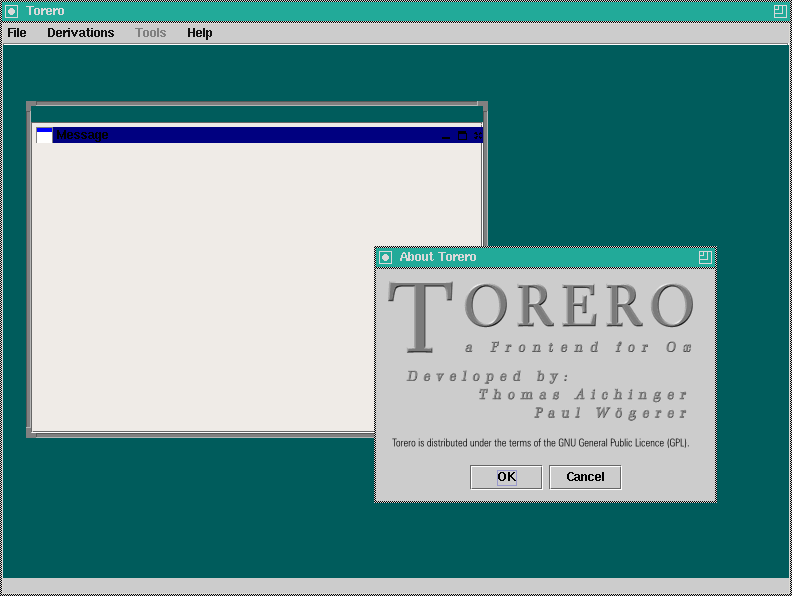Minimize the Message window

pos(446,135)
